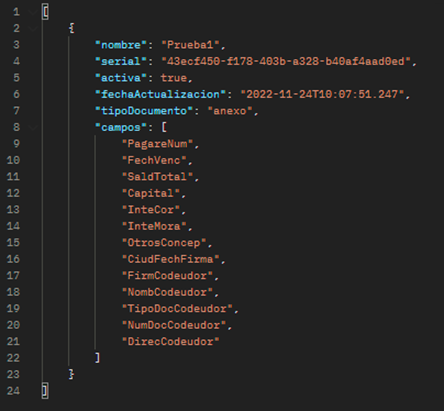This screenshot has width=444, height=411.
Task: Click the "PagareNum" entry
Action: (157, 144)
